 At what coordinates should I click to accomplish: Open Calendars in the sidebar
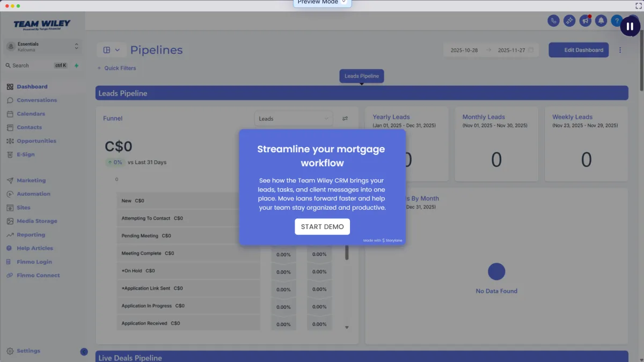[x=31, y=114]
